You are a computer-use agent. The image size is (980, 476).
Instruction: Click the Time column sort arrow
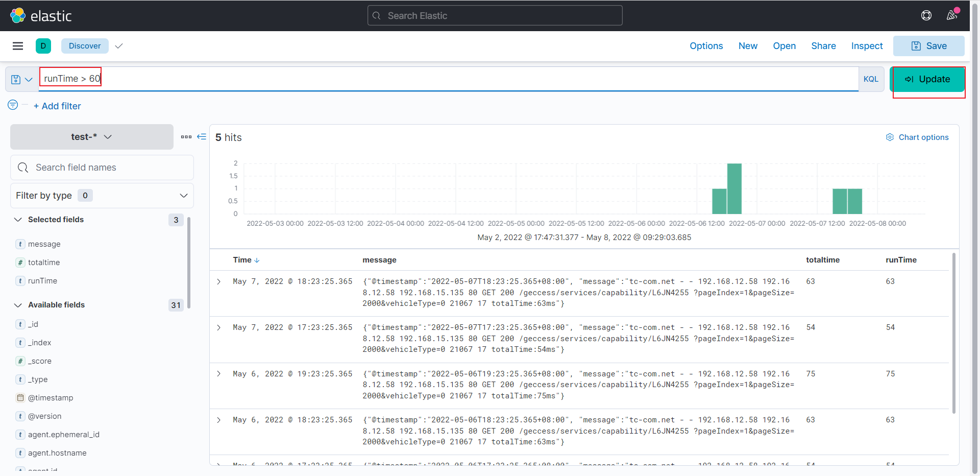pyautogui.click(x=257, y=260)
